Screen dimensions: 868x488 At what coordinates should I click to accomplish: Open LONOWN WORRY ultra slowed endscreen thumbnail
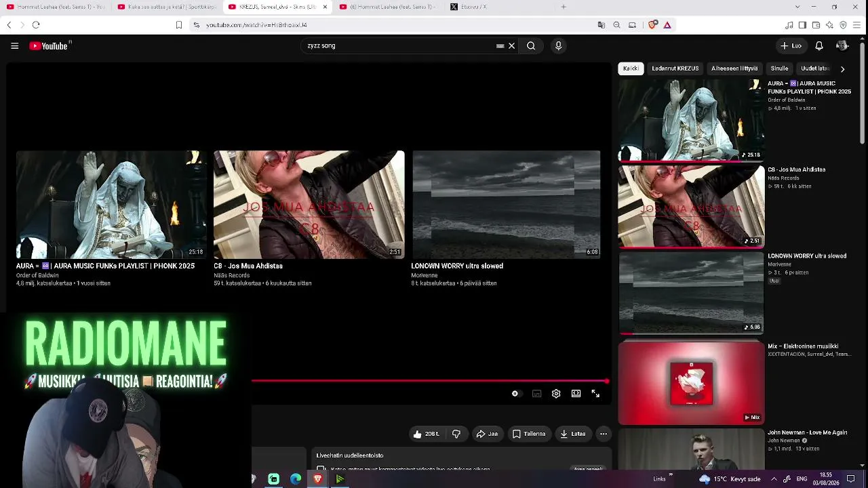click(506, 205)
